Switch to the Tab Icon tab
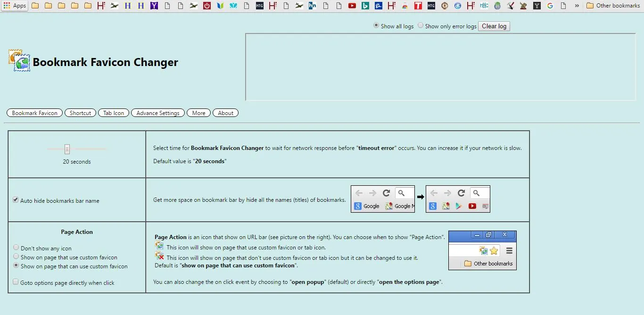This screenshot has height=315, width=644. tap(114, 113)
